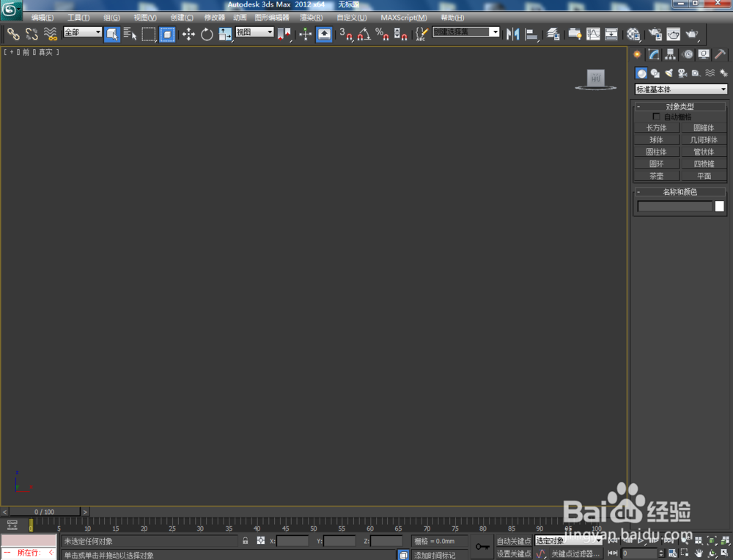Choose Rectangular Selection Region tool
This screenshot has width=733, height=560.
[x=149, y=34]
